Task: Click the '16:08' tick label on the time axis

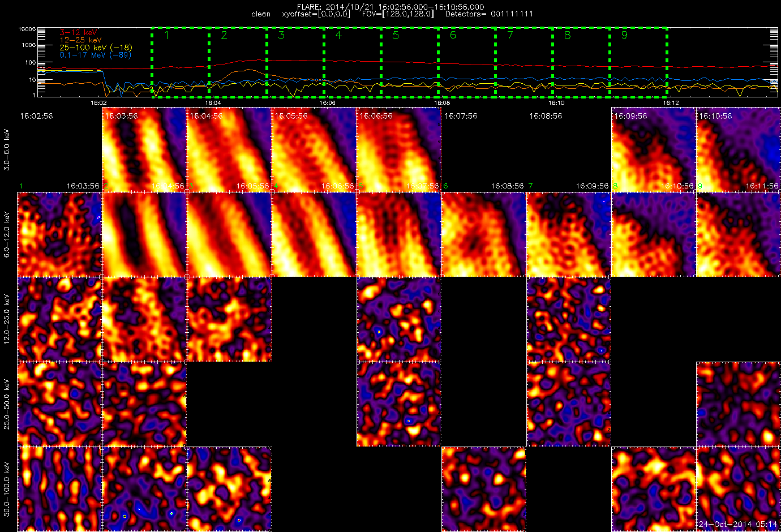Action: pos(442,103)
